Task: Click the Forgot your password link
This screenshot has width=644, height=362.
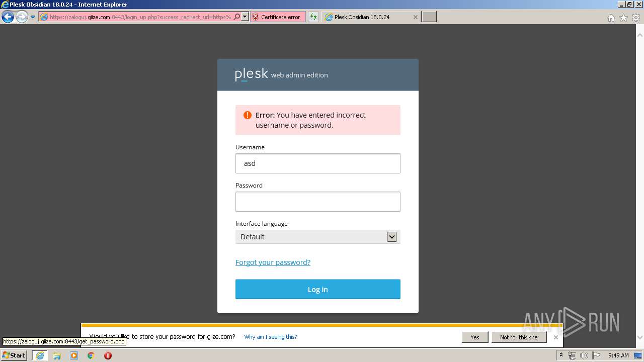Action: pyautogui.click(x=273, y=262)
